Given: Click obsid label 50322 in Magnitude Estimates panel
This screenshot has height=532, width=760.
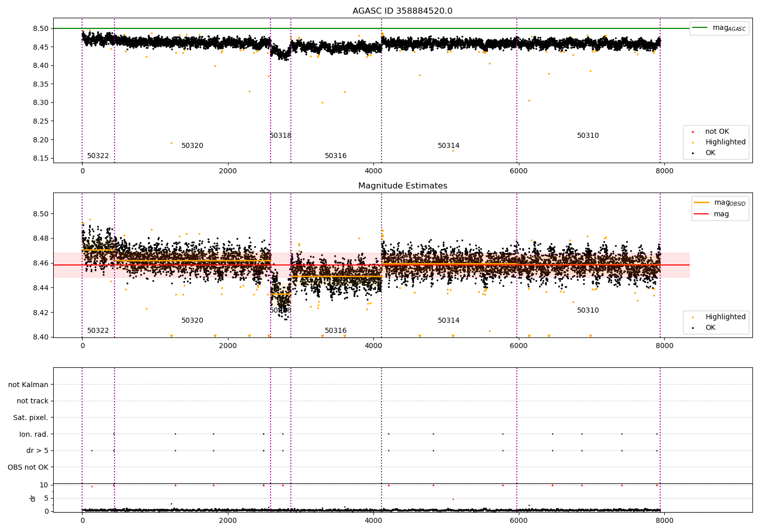Looking at the screenshot, I should [x=98, y=331].
